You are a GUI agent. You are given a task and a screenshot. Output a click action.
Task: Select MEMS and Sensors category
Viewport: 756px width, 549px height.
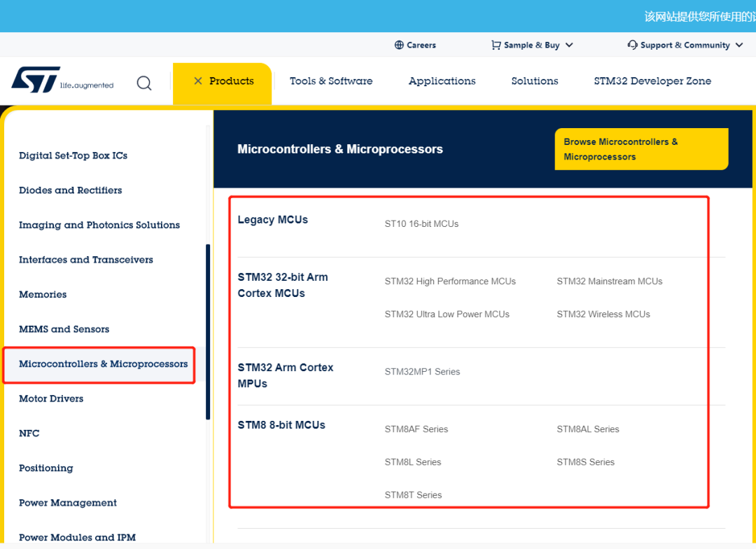click(64, 329)
